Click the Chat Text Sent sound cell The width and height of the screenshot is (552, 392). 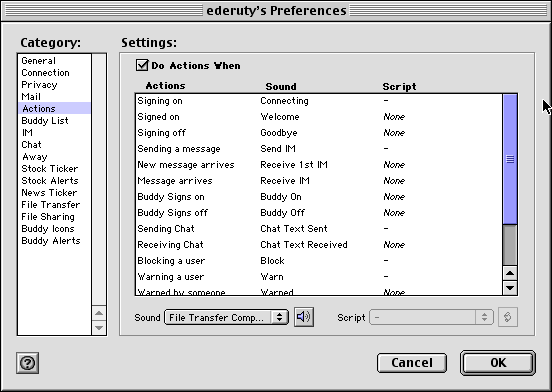pyautogui.click(x=294, y=229)
